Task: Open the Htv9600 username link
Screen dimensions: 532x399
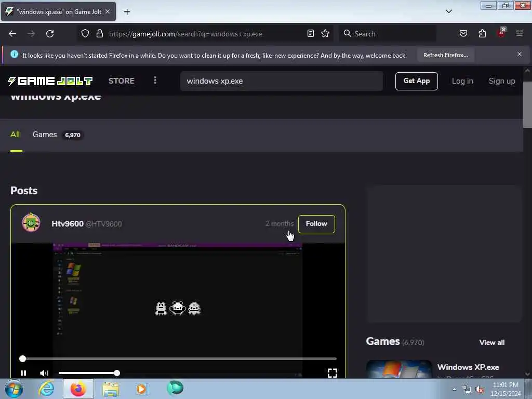Action: [68, 224]
